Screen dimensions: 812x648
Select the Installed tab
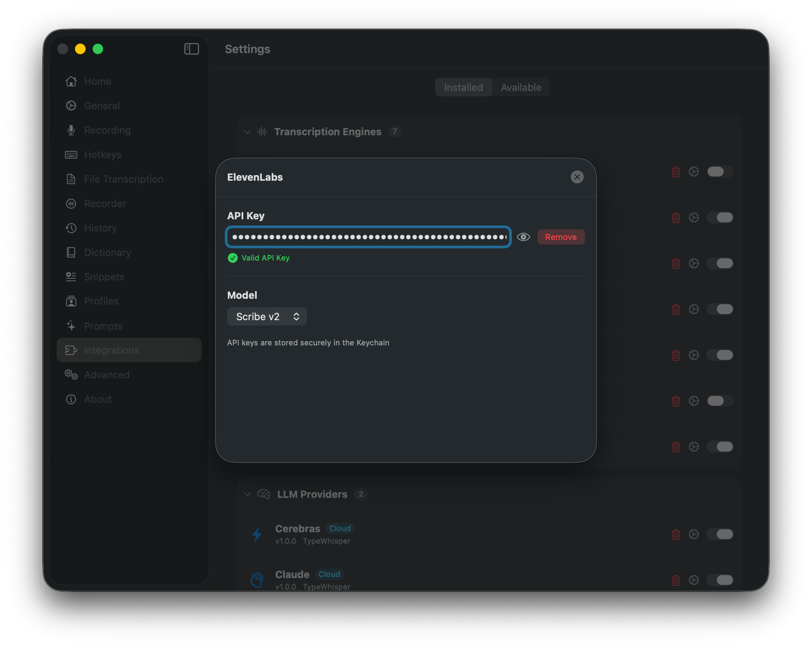click(463, 87)
